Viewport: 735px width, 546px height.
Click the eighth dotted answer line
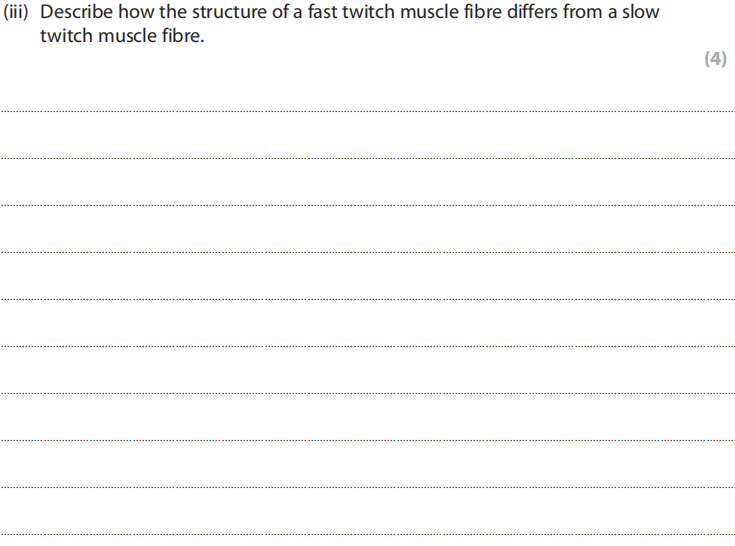pos(367,440)
